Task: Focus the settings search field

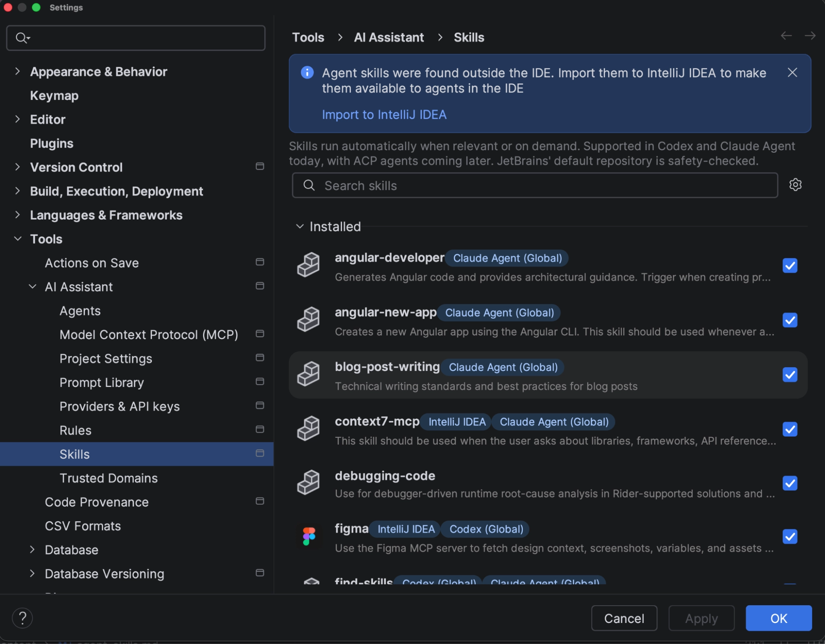Action: (x=136, y=38)
